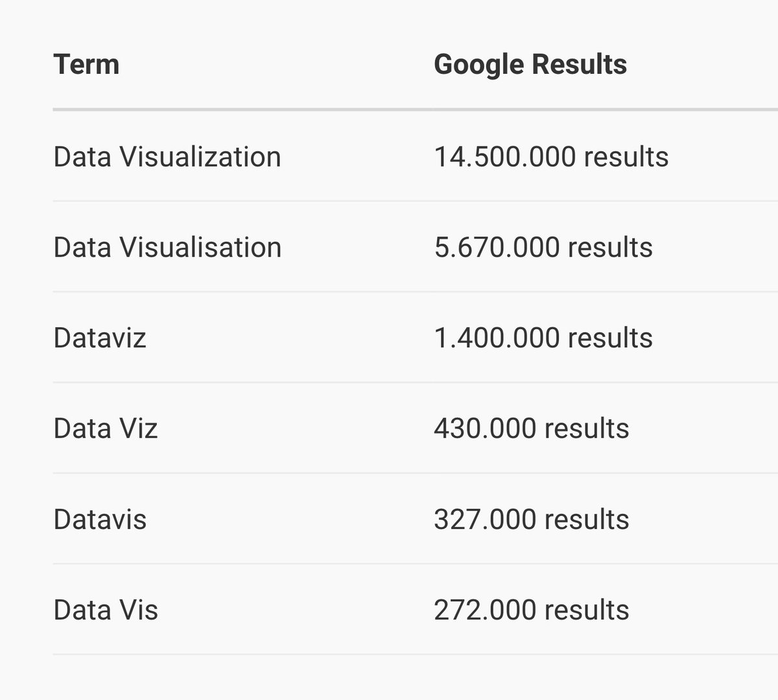Screen dimensions: 778x700
Task: Select the Data Vis term cell
Action: [105, 611]
